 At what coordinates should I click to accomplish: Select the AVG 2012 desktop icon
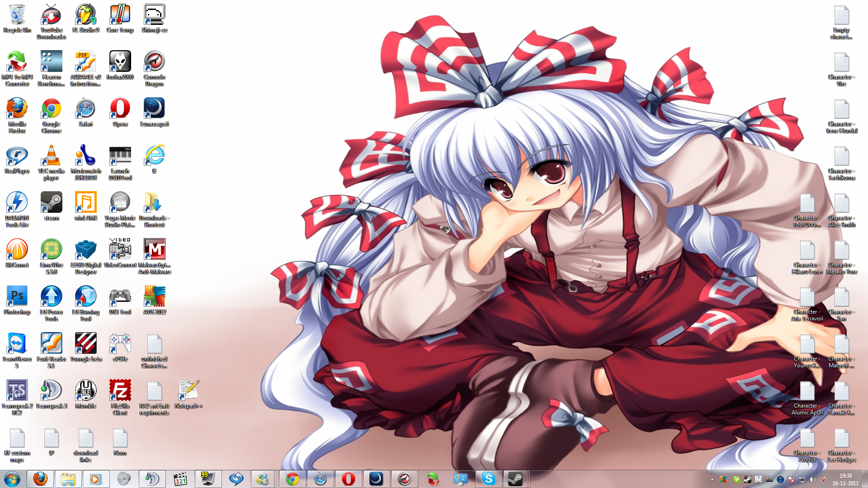155,300
